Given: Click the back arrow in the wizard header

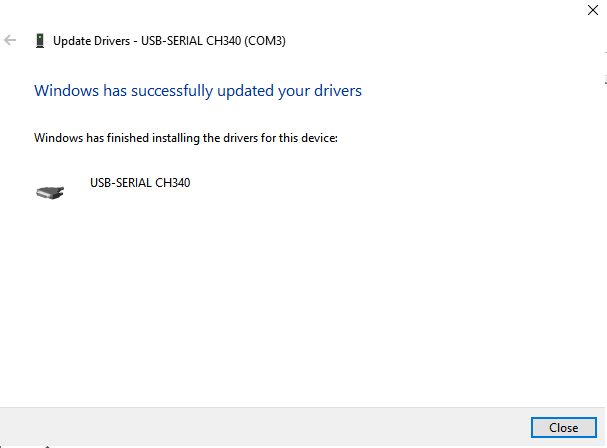Looking at the screenshot, I should pyautogui.click(x=10, y=40).
